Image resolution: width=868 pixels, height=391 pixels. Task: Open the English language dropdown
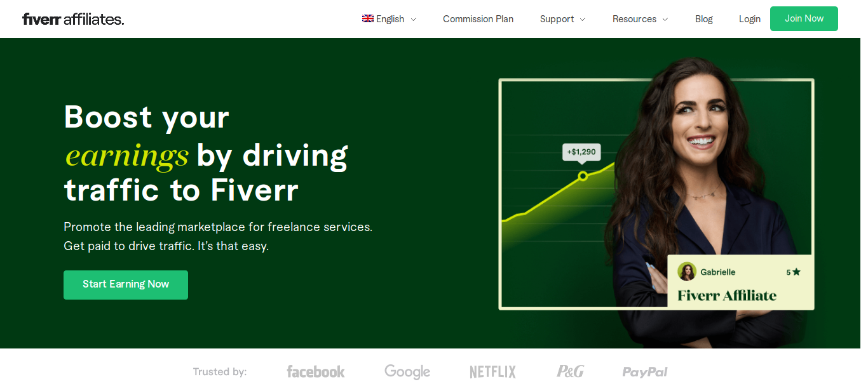click(390, 19)
